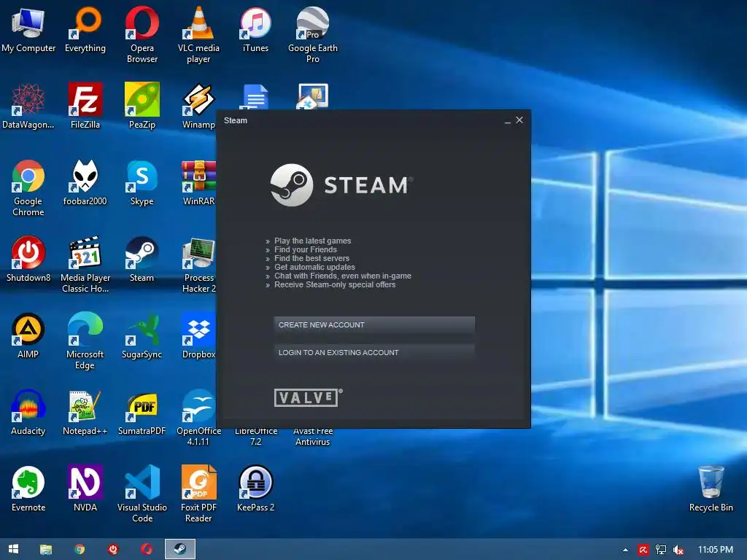Select the iTunes desktop icon

256,30
